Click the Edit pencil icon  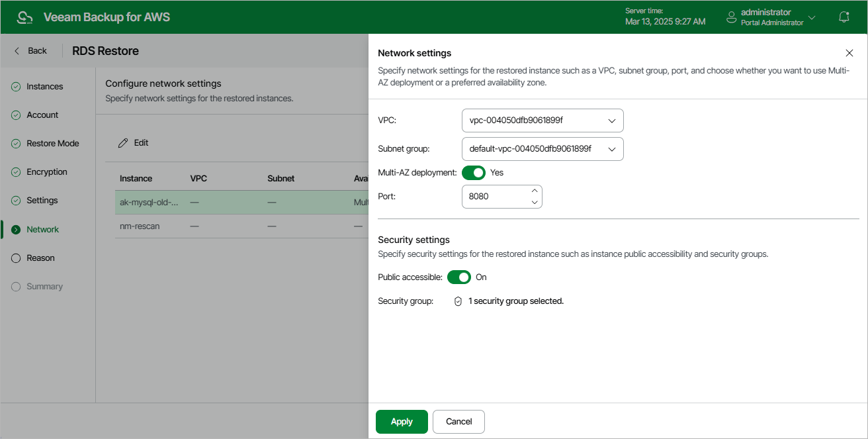[123, 143]
